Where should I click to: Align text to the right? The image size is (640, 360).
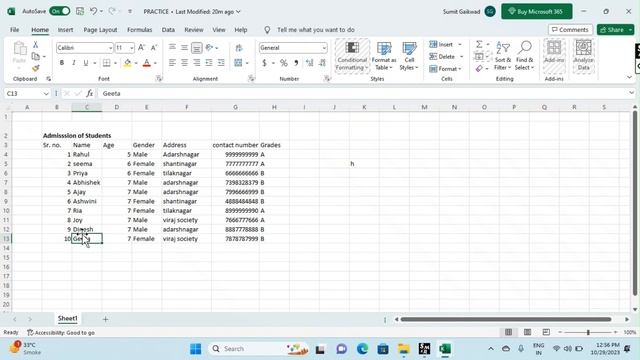(197, 63)
